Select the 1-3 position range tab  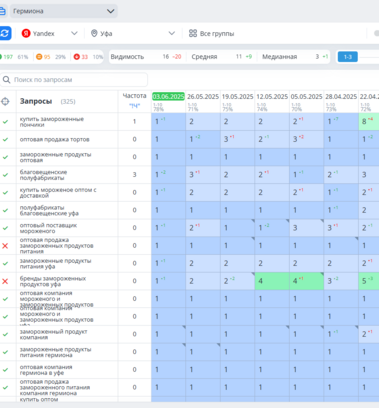pyautogui.click(x=348, y=57)
